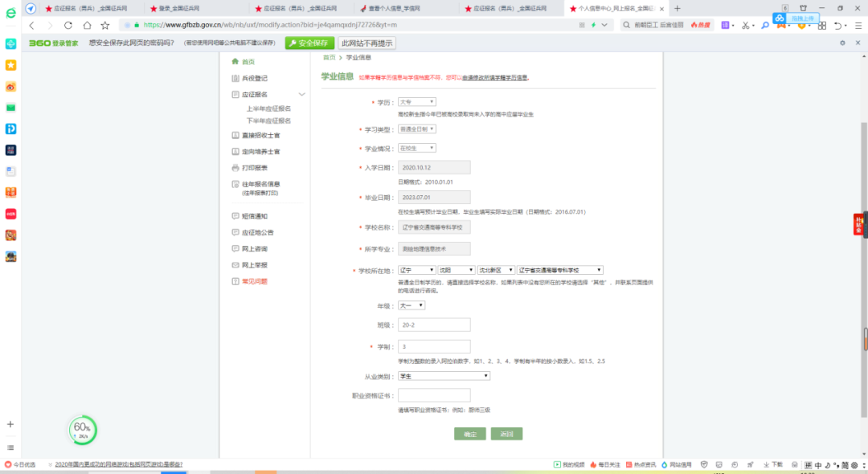Click the password bar settings gear
The width and height of the screenshot is (868, 474).
pos(842,43)
